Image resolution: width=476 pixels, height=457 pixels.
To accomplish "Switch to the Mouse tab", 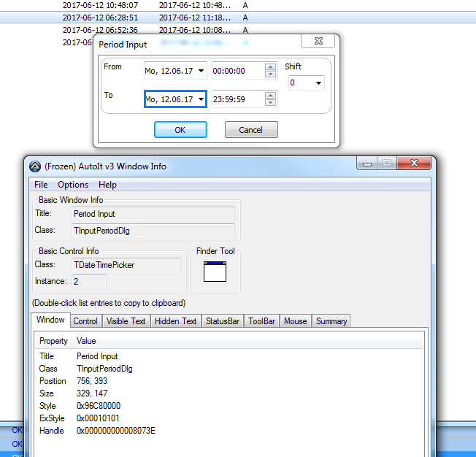I will click(295, 321).
